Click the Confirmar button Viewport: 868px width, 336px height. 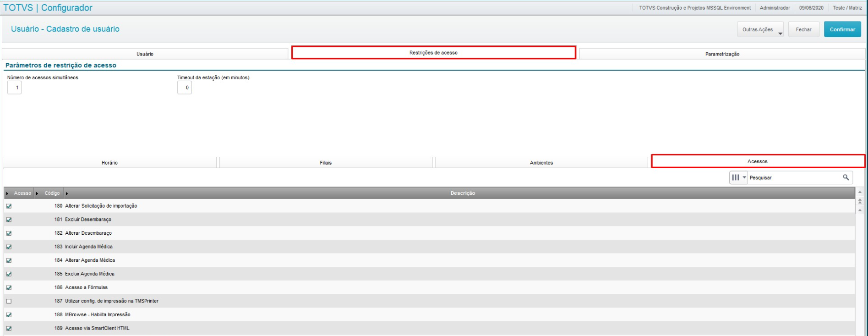pos(842,29)
